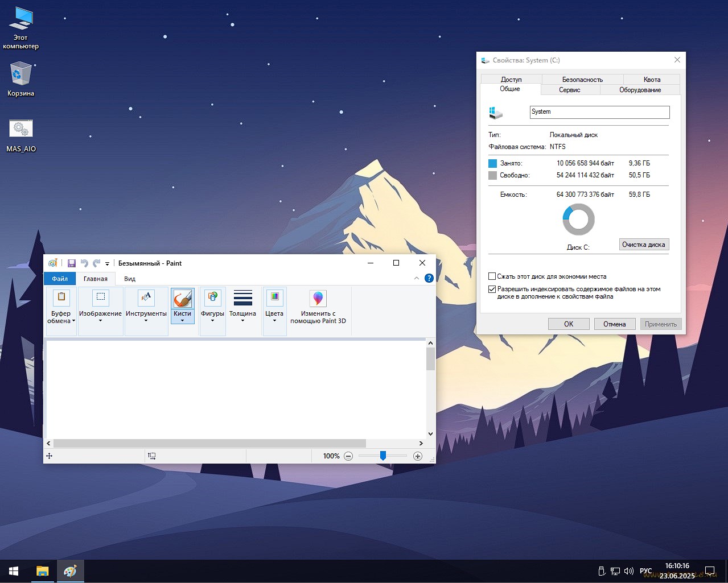728x583 pixels.
Task: Open the Цвета (Colors) palette icon
Action: (274, 297)
